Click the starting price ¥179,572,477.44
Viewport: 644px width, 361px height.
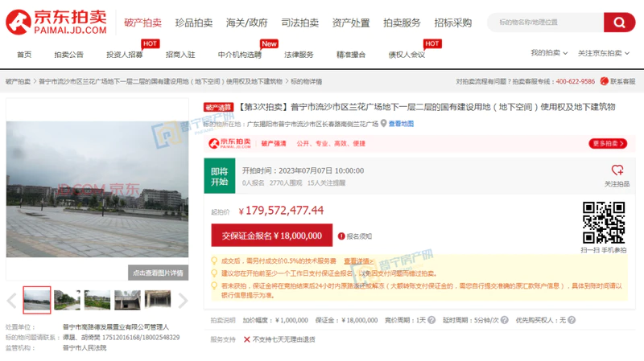281,211
